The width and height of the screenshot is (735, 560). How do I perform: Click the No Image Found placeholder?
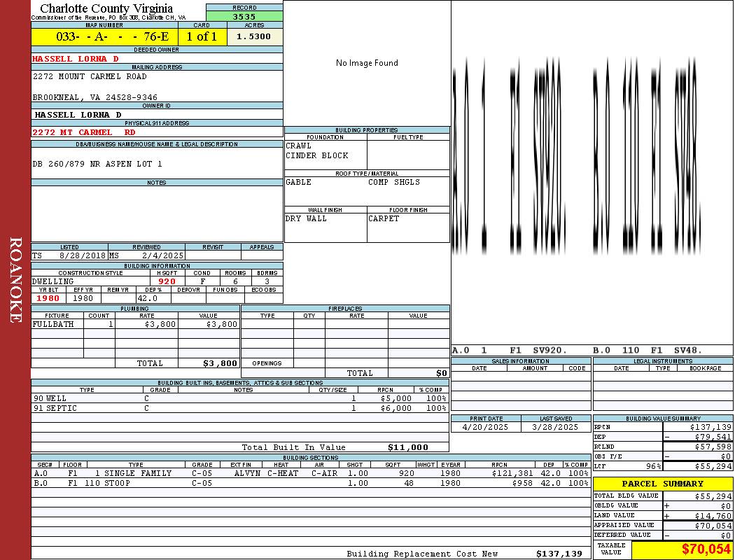(x=367, y=63)
